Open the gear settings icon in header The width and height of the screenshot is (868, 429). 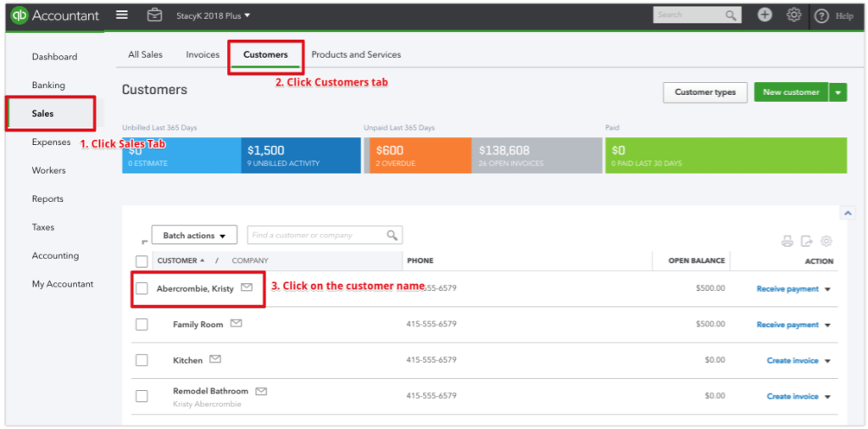tap(793, 15)
